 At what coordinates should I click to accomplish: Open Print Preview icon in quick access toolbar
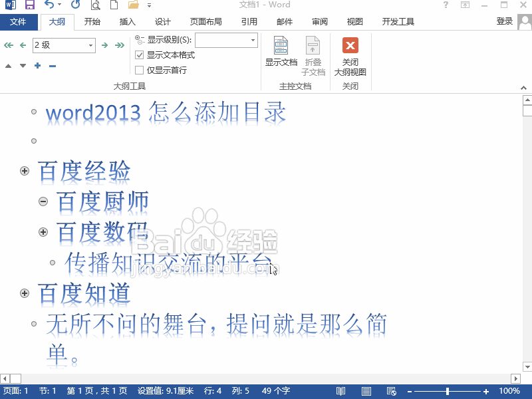pos(96,5)
